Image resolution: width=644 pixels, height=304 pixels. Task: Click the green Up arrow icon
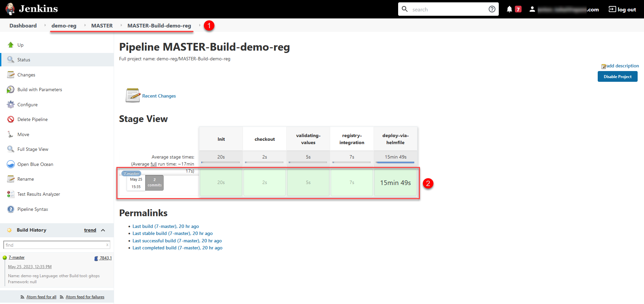[11, 45]
